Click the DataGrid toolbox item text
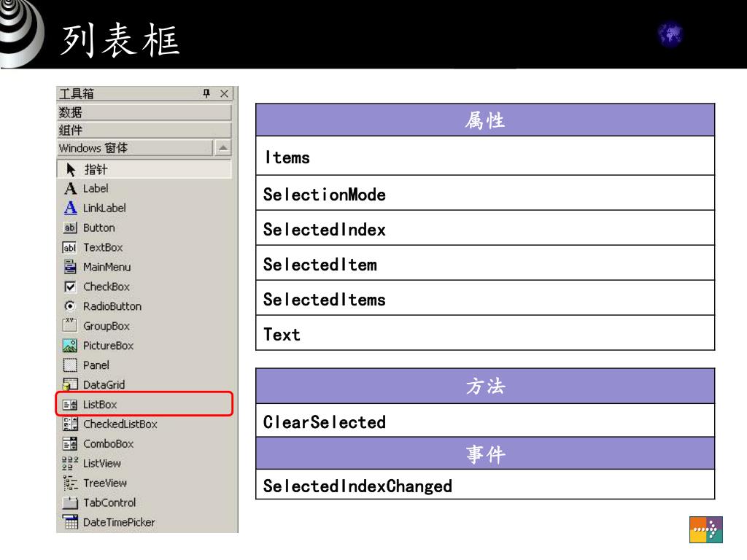Viewport: 747px width, 560px height. pos(104,385)
